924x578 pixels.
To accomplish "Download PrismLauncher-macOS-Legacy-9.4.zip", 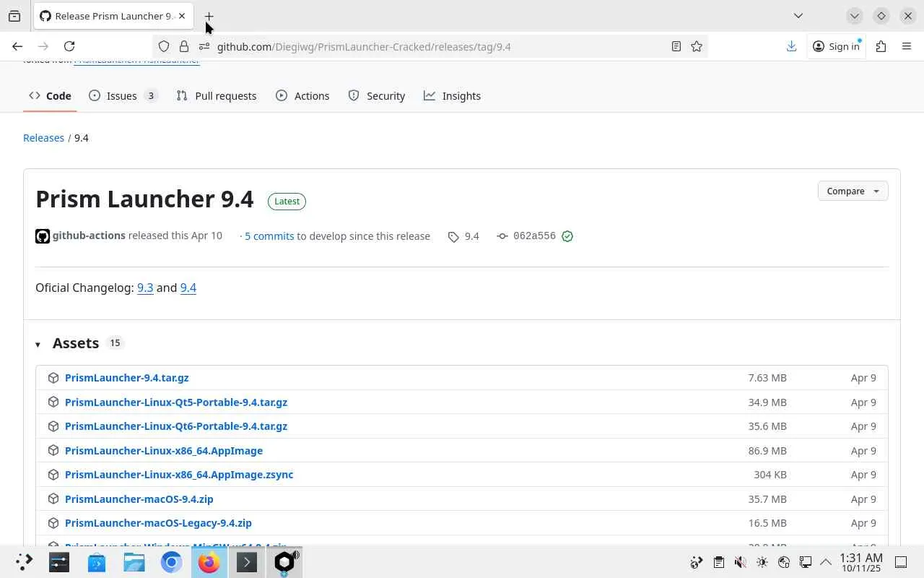I will (x=158, y=523).
